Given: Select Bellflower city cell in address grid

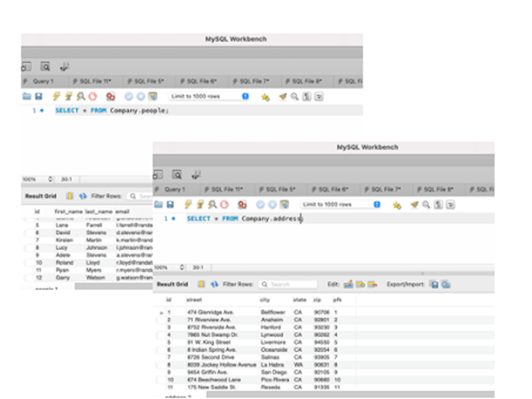Looking at the screenshot, I should tap(273, 312).
